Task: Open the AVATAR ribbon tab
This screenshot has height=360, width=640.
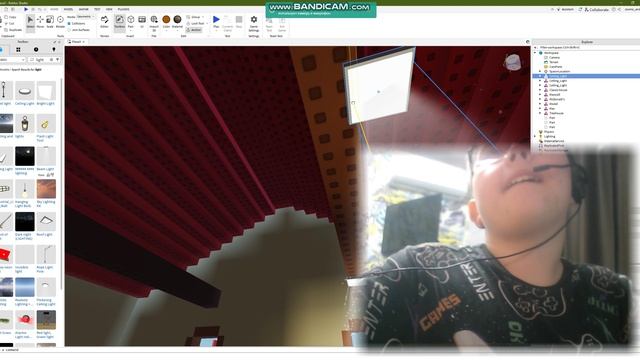Action: pyautogui.click(x=83, y=9)
